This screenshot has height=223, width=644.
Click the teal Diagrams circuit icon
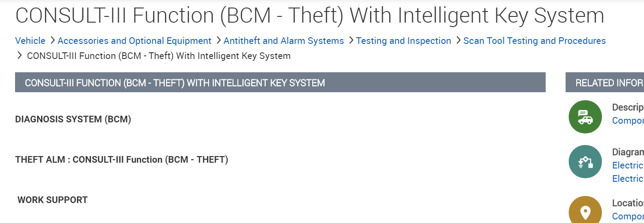click(x=585, y=162)
